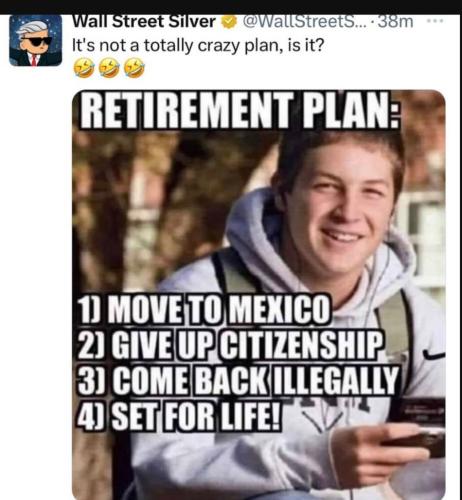Image resolution: width=462 pixels, height=500 pixels.
Task: Click the third laughing emoji
Action: (x=134, y=67)
